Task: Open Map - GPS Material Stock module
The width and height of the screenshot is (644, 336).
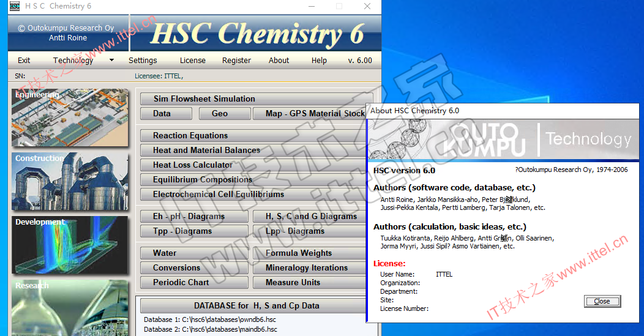Action: pos(310,113)
